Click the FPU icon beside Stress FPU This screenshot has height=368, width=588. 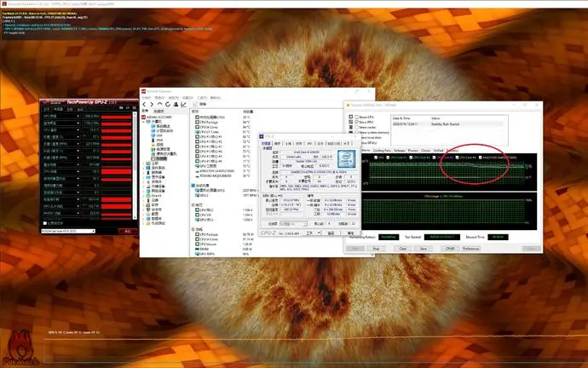(x=351, y=122)
